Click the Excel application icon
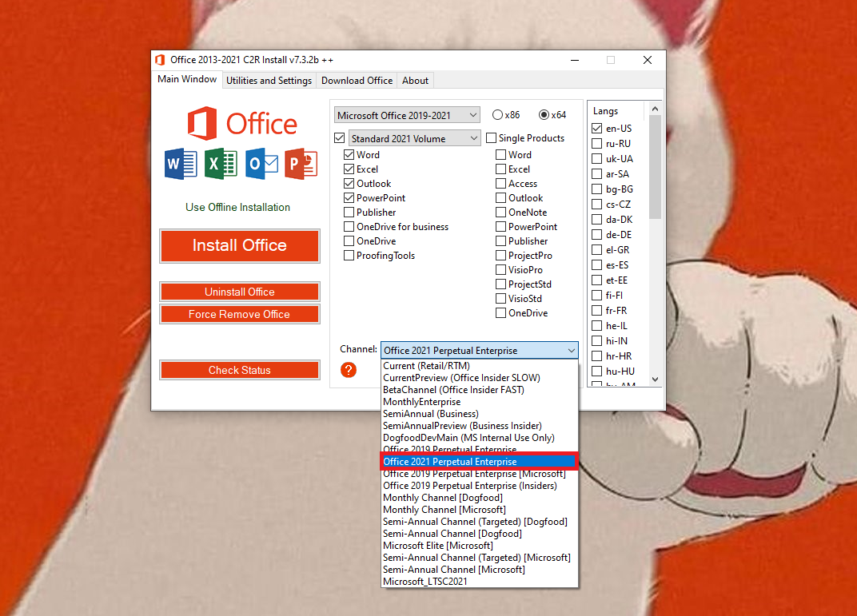The width and height of the screenshot is (857, 616). click(x=221, y=164)
